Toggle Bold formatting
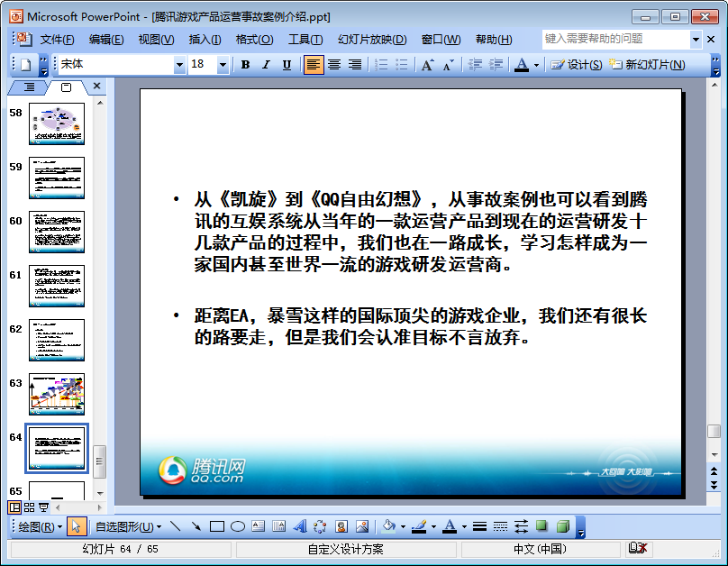The width and height of the screenshot is (728, 566). 246,65
